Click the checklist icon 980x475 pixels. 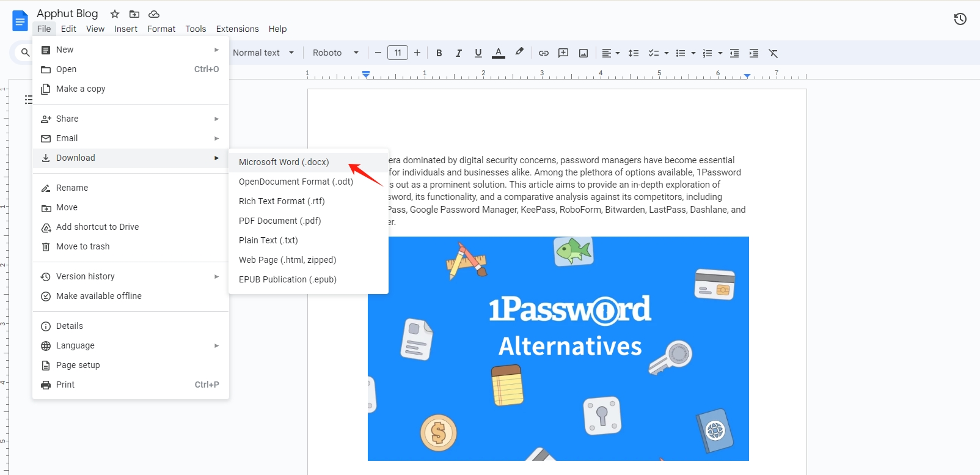(653, 53)
